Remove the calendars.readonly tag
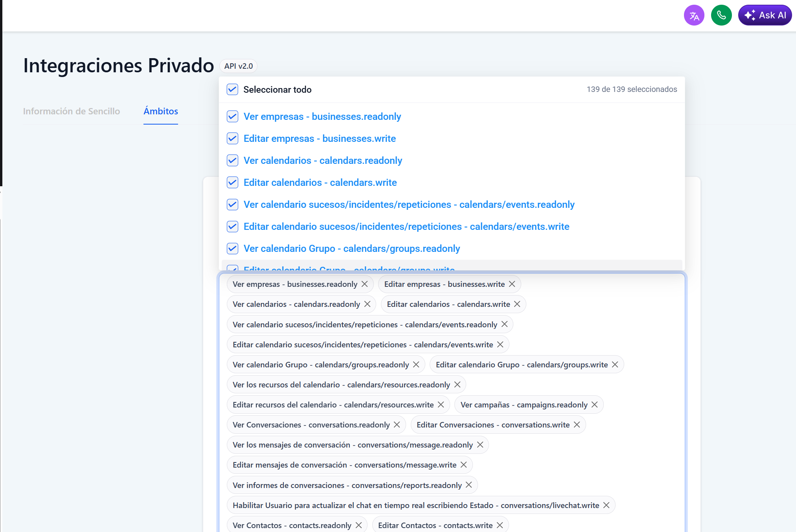Viewport: 796px width, 532px height. (367, 304)
